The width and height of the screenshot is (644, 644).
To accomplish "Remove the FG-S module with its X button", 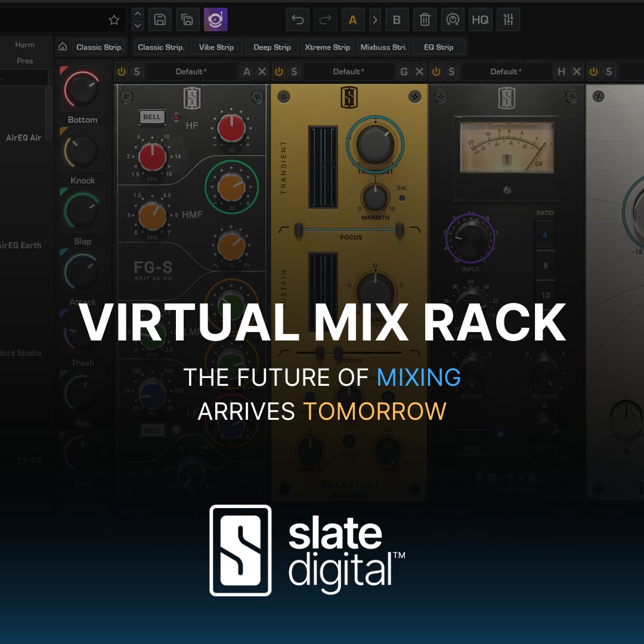I will pos(262,72).
